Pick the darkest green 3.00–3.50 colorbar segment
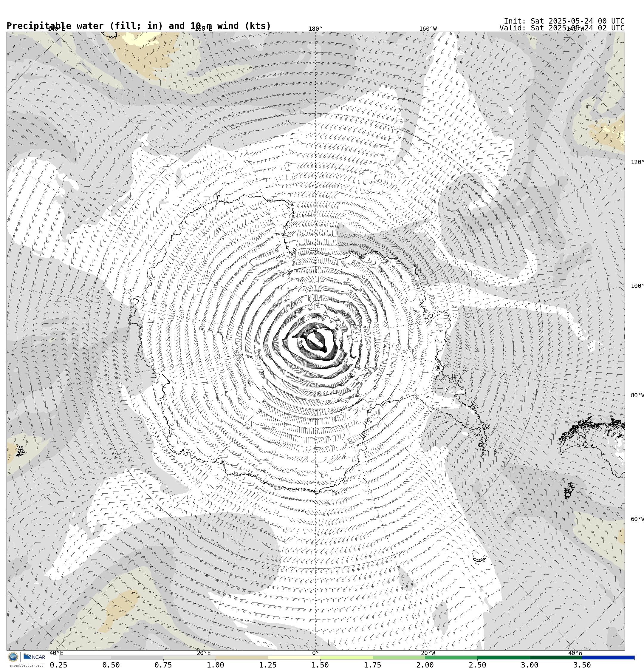644x669 pixels. [556, 657]
